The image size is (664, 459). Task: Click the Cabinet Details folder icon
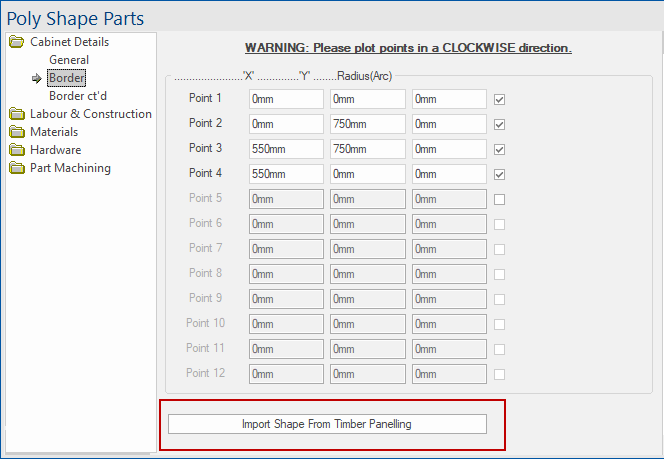click(x=17, y=41)
